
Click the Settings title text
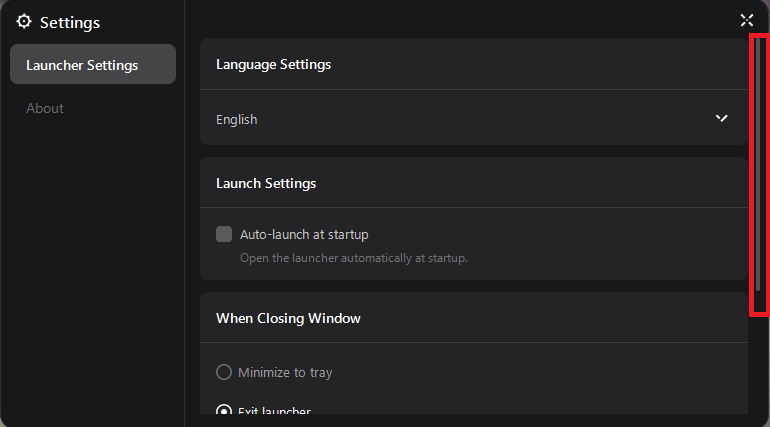click(x=70, y=22)
